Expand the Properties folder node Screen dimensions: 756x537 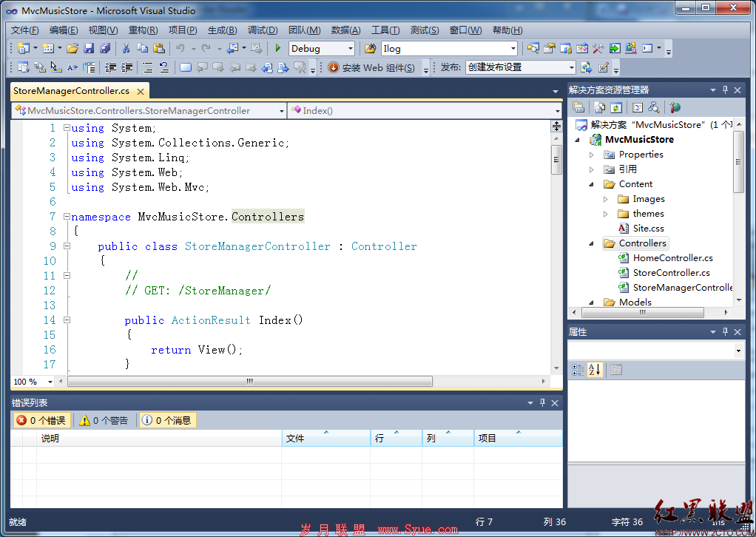[592, 155]
